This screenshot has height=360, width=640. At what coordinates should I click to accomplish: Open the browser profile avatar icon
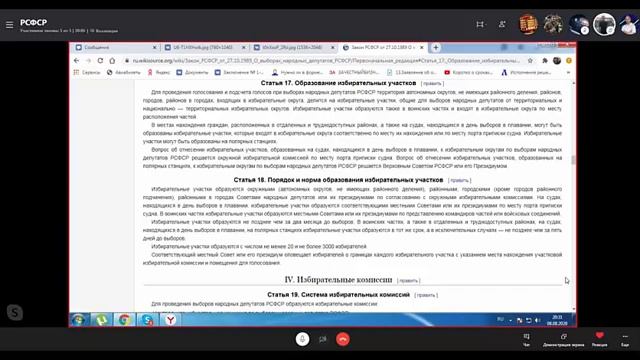(x=557, y=60)
